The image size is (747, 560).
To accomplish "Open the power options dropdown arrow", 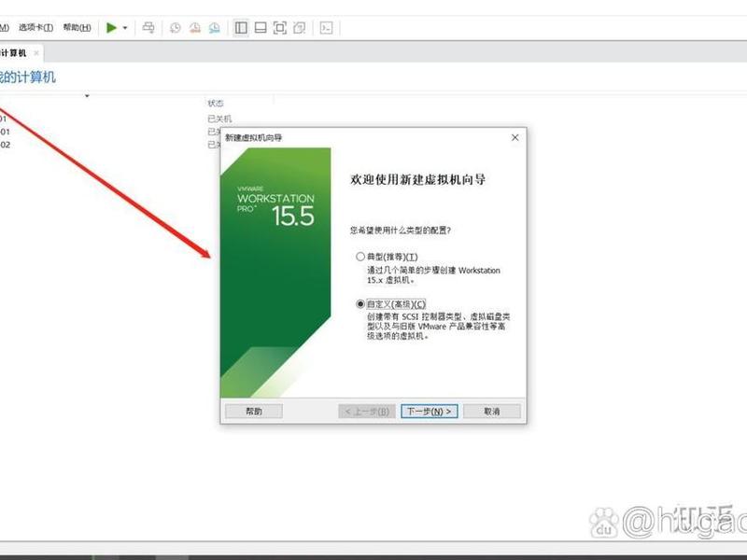I will pos(125,28).
